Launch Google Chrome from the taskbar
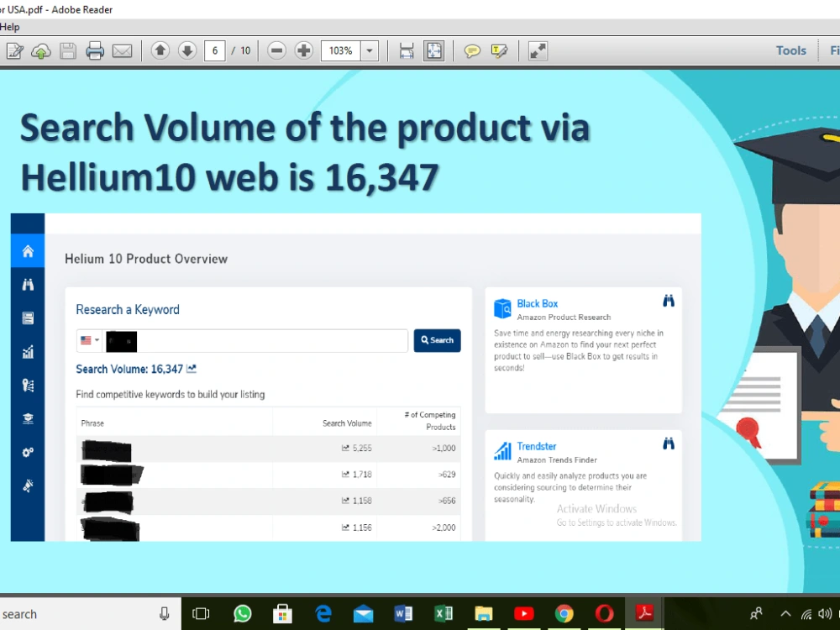This screenshot has width=840, height=630. [564, 614]
